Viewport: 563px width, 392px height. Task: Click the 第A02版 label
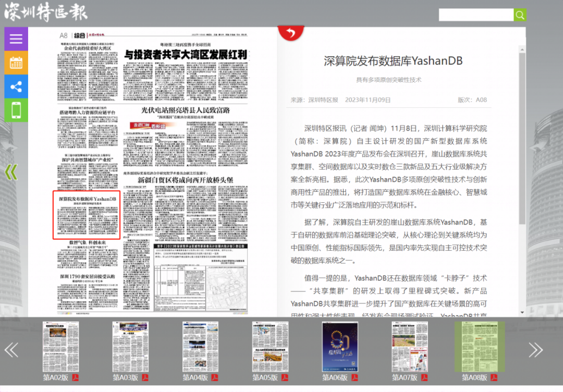[56, 377]
